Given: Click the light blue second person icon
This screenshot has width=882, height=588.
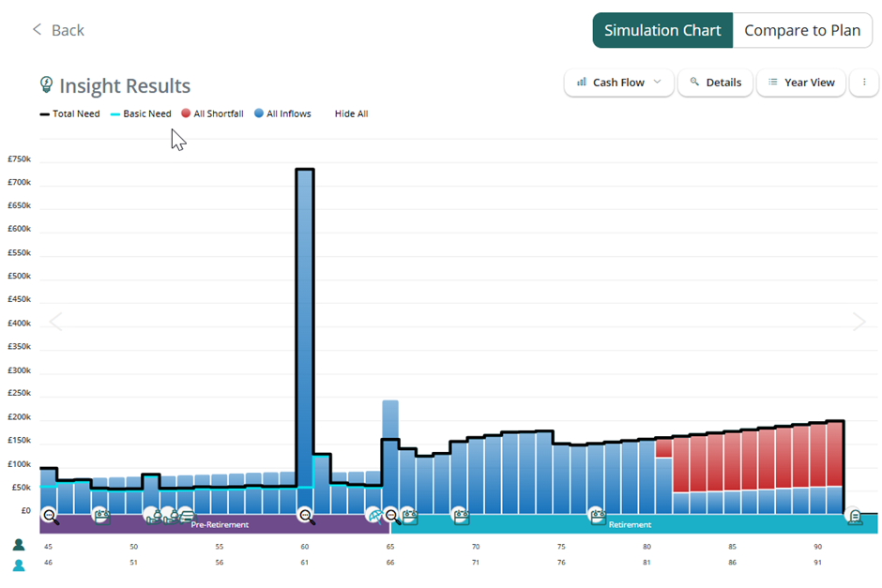Looking at the screenshot, I should tap(19, 565).
